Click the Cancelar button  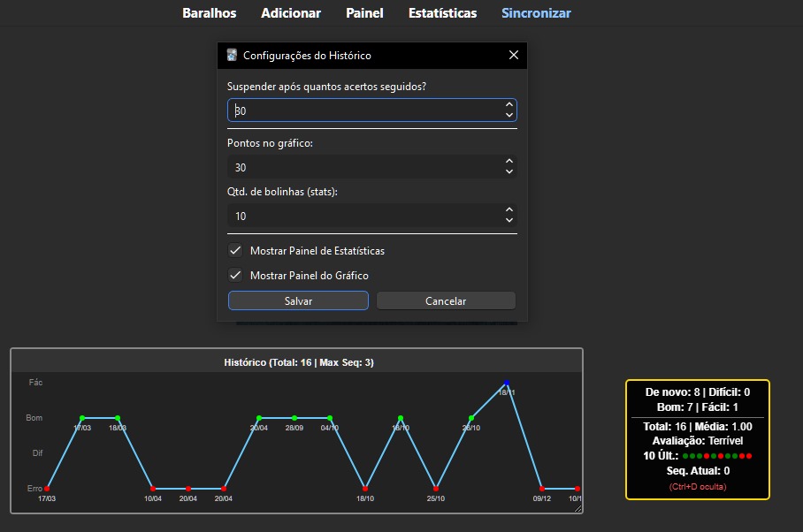click(446, 301)
